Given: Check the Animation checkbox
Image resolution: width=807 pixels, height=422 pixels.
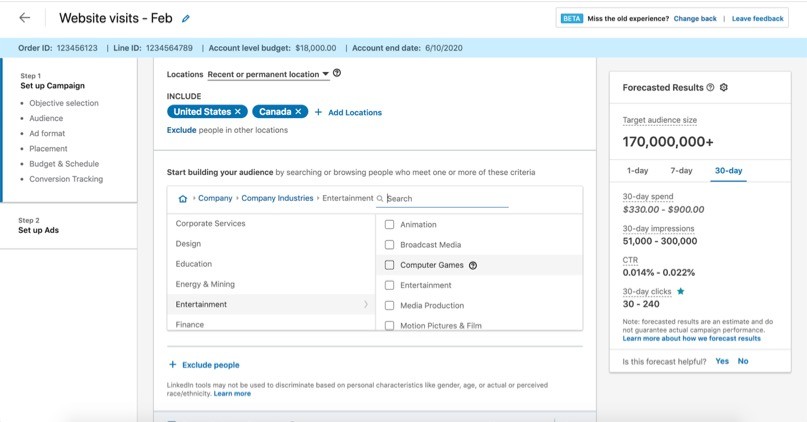Looking at the screenshot, I should pos(390,225).
